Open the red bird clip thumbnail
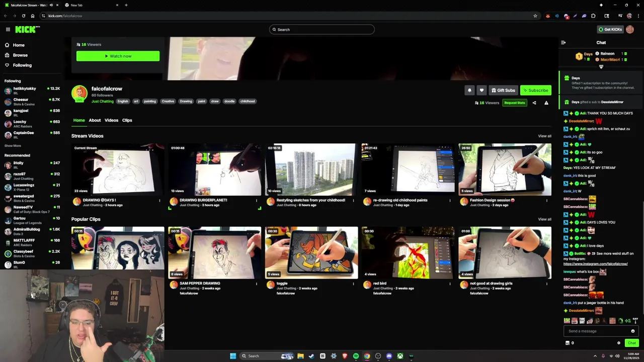 408,253
